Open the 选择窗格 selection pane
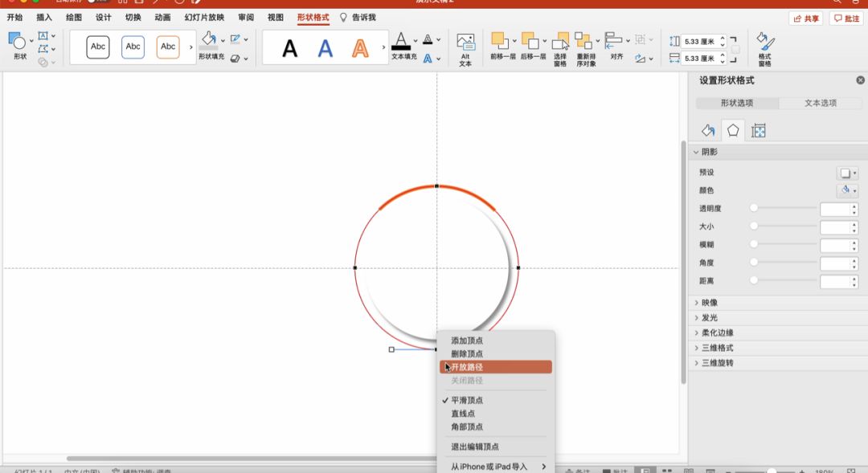The width and height of the screenshot is (868, 473). tap(560, 49)
